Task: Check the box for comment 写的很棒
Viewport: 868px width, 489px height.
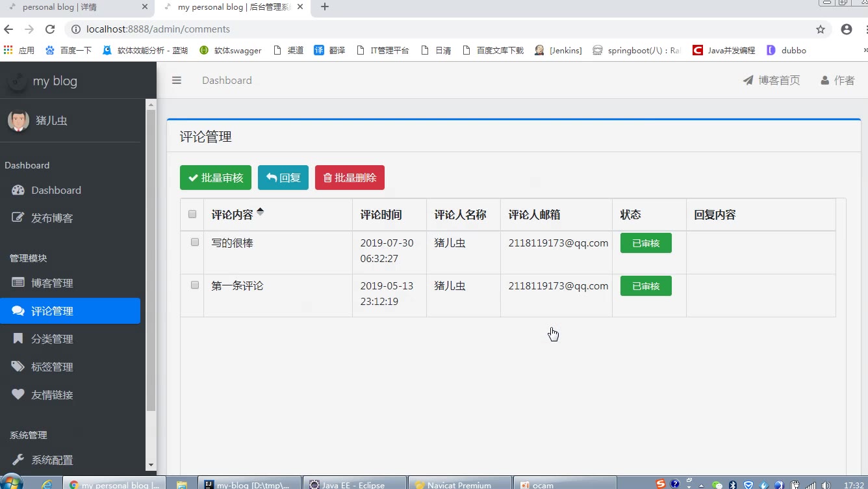Action: (x=195, y=242)
